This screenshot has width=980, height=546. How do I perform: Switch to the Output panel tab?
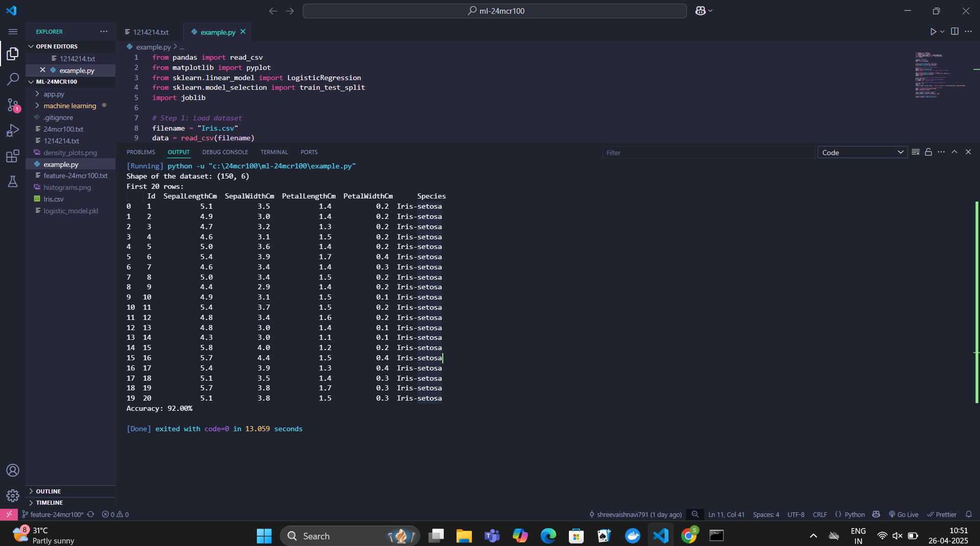[179, 152]
